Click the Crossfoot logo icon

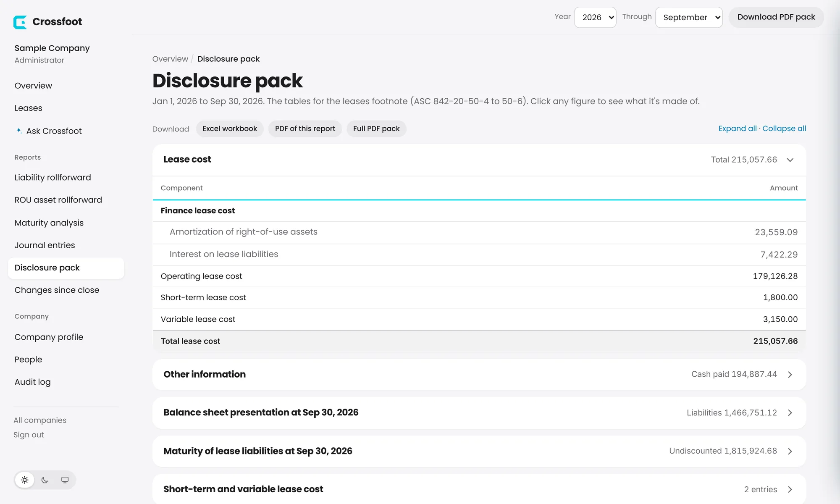pos(20,22)
